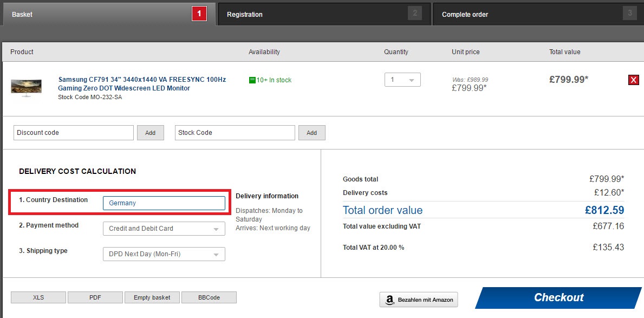Proceed with the Checkout button
The height and width of the screenshot is (318, 644).
(558, 298)
